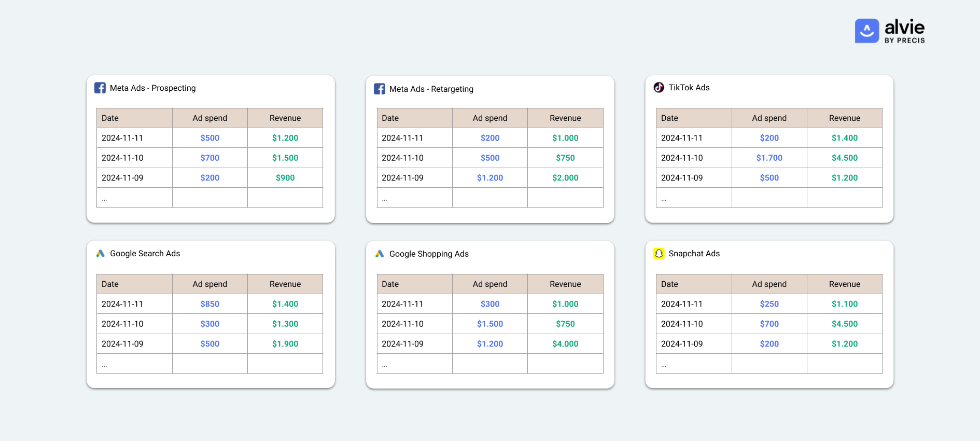Select the 'Google Search Ads' title
Image resolution: width=980 pixels, height=441 pixels.
point(145,253)
